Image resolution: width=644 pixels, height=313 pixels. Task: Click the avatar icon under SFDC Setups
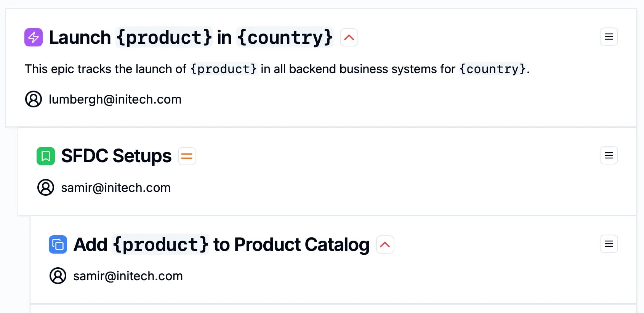click(x=46, y=187)
